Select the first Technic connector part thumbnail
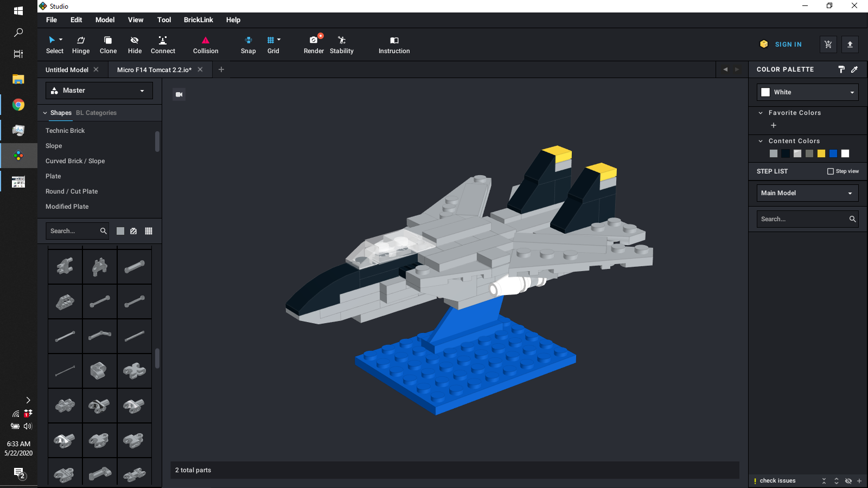 click(x=65, y=266)
